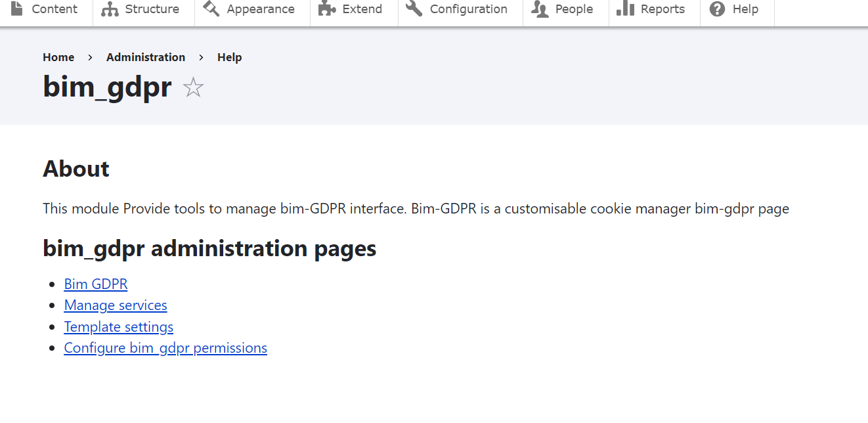Open the Extend puzzle-piece icon
The width and height of the screenshot is (868, 423).
(x=326, y=9)
